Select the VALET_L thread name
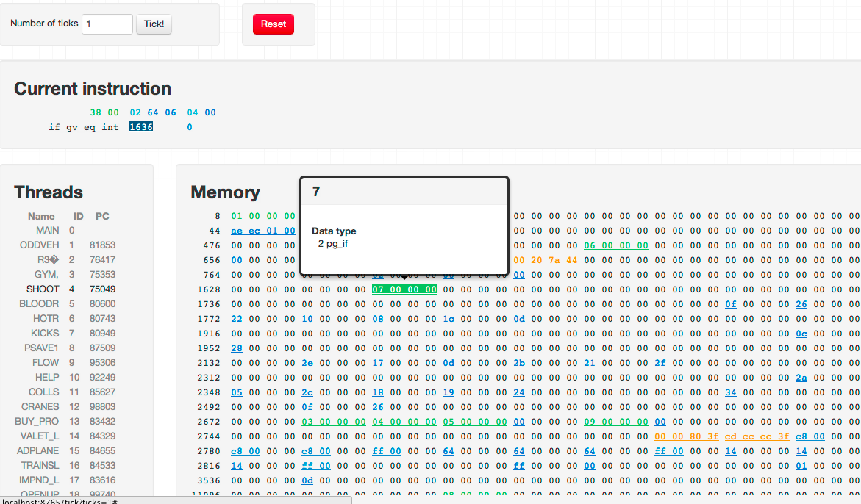Viewport: 861px width, 504px height. [40, 436]
